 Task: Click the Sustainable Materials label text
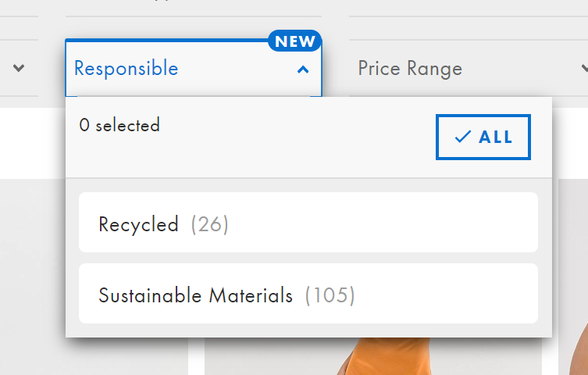(195, 295)
